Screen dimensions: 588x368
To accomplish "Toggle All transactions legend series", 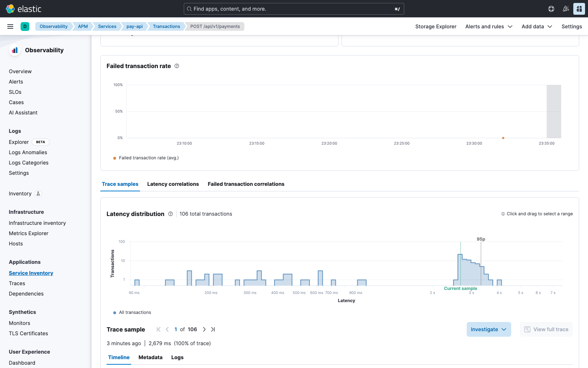I will coord(132,312).
